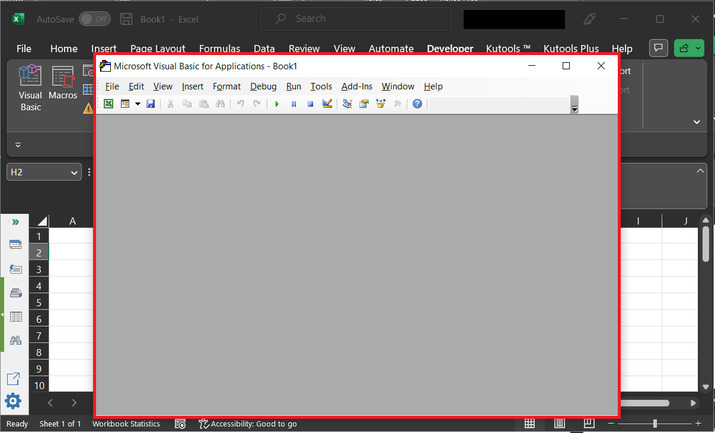Open Name Box dropdown showing H2

click(x=74, y=173)
